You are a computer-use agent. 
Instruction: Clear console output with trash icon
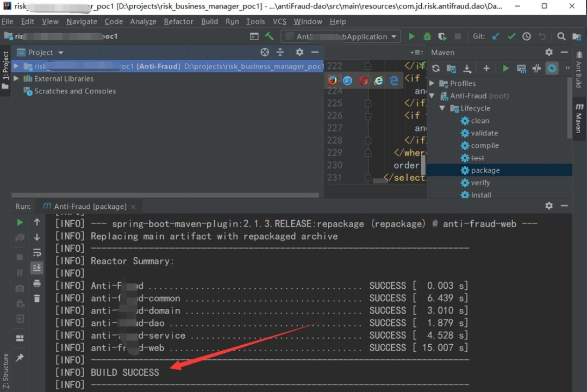37,298
